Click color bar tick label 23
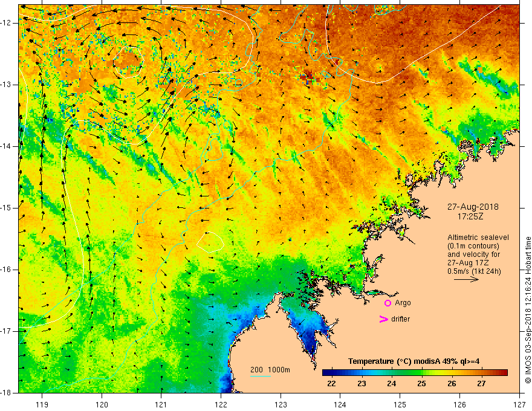Image resolution: width=532 pixels, height=411 pixels. pyautogui.click(x=362, y=384)
